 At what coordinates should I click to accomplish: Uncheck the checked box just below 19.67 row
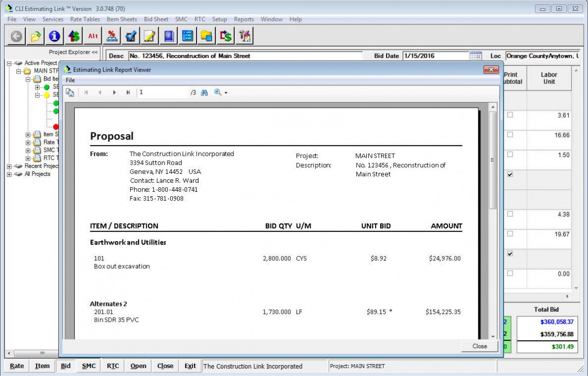click(x=510, y=254)
